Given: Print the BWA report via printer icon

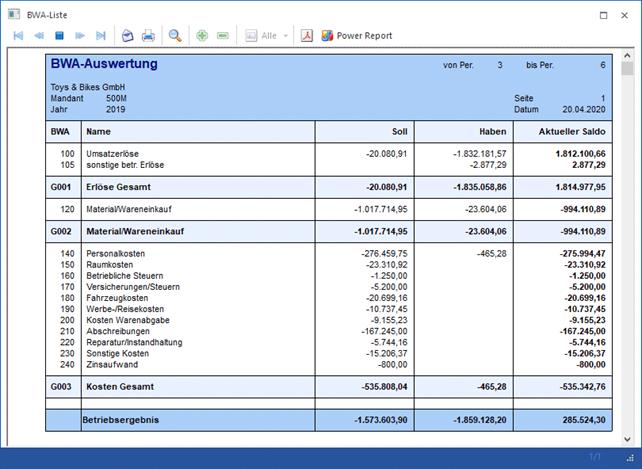Looking at the screenshot, I should (149, 36).
